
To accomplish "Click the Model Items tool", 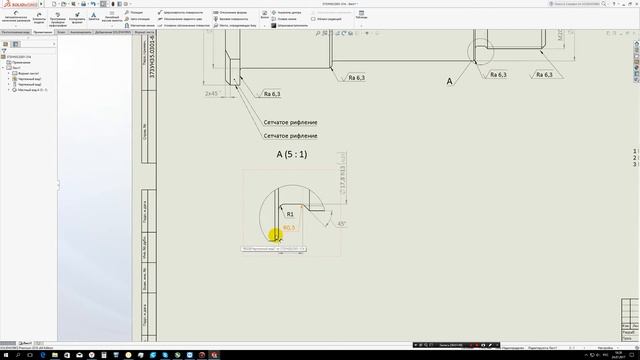I will pyautogui.click(x=39, y=17).
